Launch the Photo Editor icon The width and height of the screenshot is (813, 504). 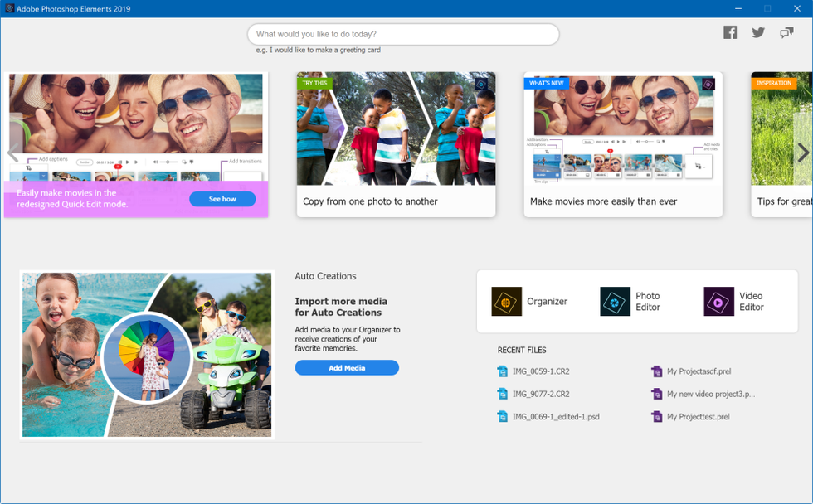coord(616,302)
